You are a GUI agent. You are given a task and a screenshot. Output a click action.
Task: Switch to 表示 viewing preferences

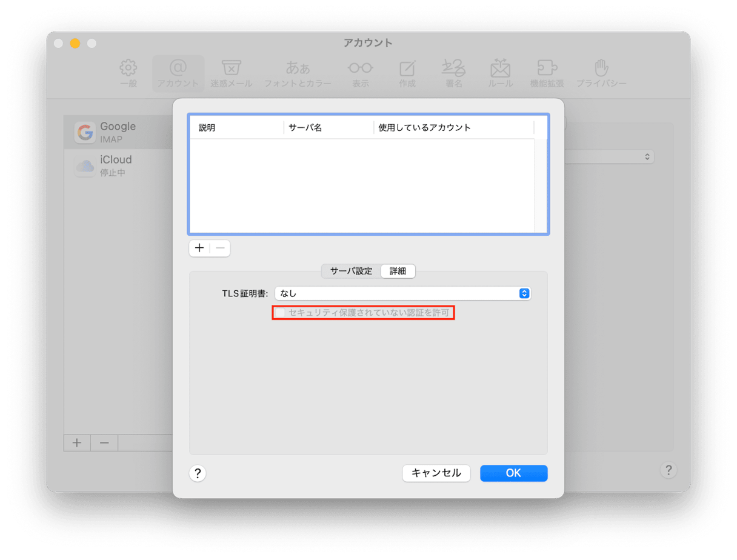(360, 73)
